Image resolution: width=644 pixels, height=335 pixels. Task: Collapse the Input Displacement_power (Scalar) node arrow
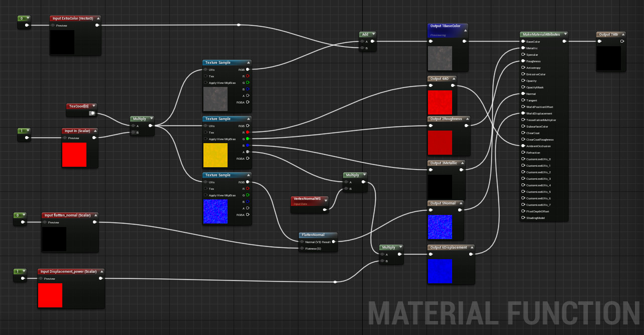[x=102, y=271]
